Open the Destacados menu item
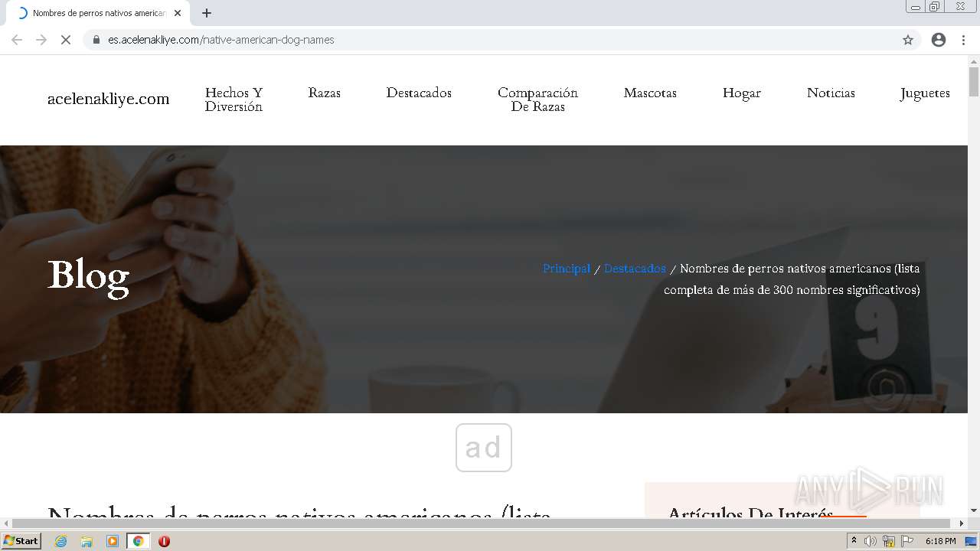 419,93
